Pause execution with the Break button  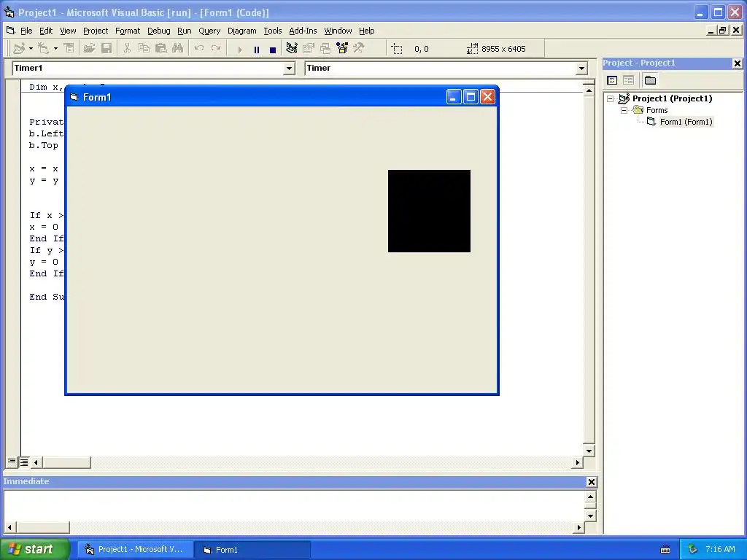point(256,49)
